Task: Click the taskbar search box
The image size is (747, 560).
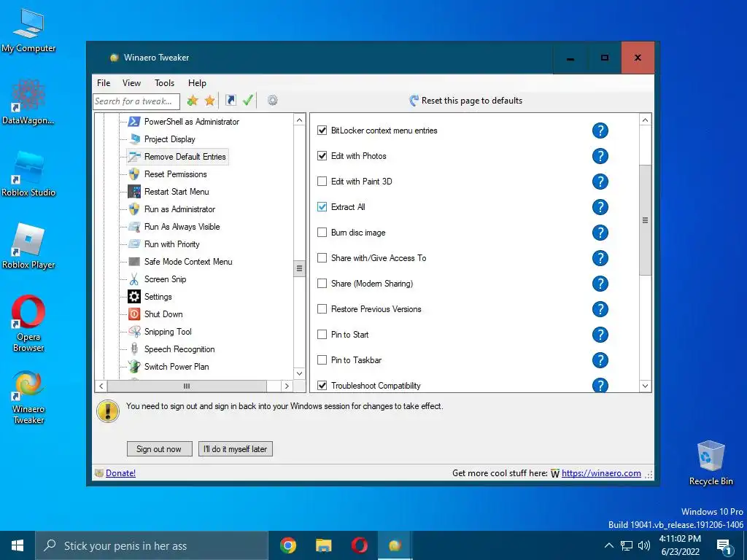Action: 152,545
